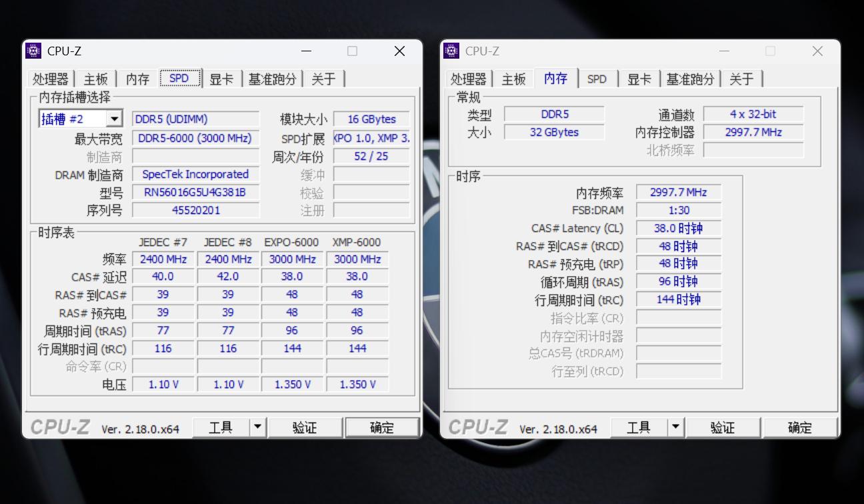Click the CAS# Latency field showing 38.0 时钟
The width and height of the screenshot is (864, 504).
click(x=678, y=228)
